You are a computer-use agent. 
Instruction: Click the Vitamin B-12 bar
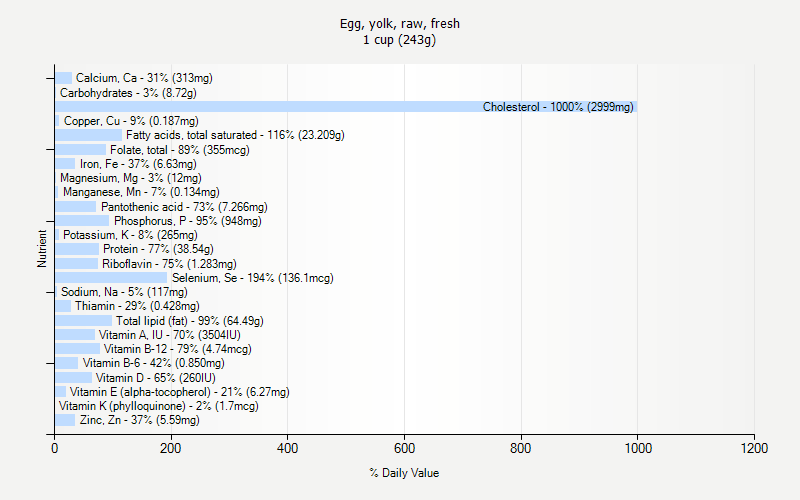click(78, 349)
